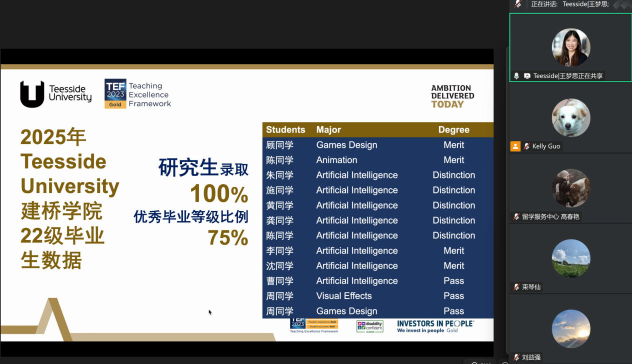Click Kelly Guo's muted microphone icon
The image size is (632, 364).
pyautogui.click(x=526, y=146)
